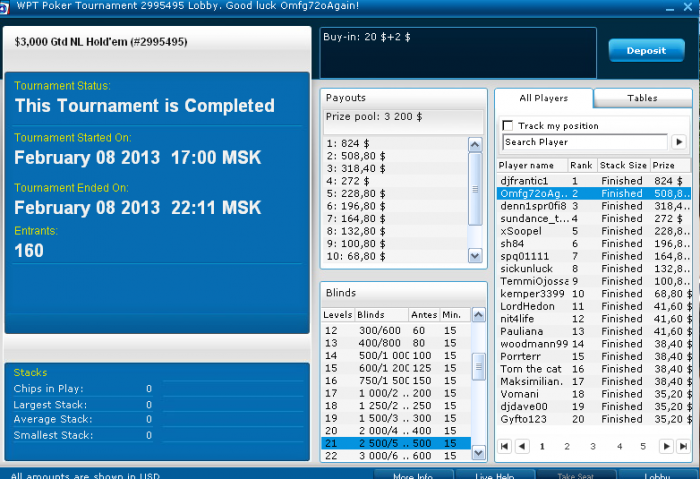Click the WPT Poker window icon
The width and height of the screenshot is (700, 479).
point(4,8)
